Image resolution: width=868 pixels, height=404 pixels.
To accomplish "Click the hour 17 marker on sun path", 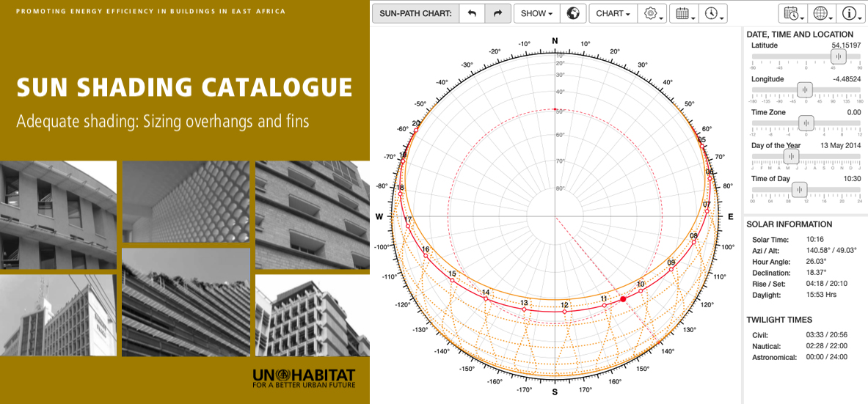I will (x=408, y=226).
